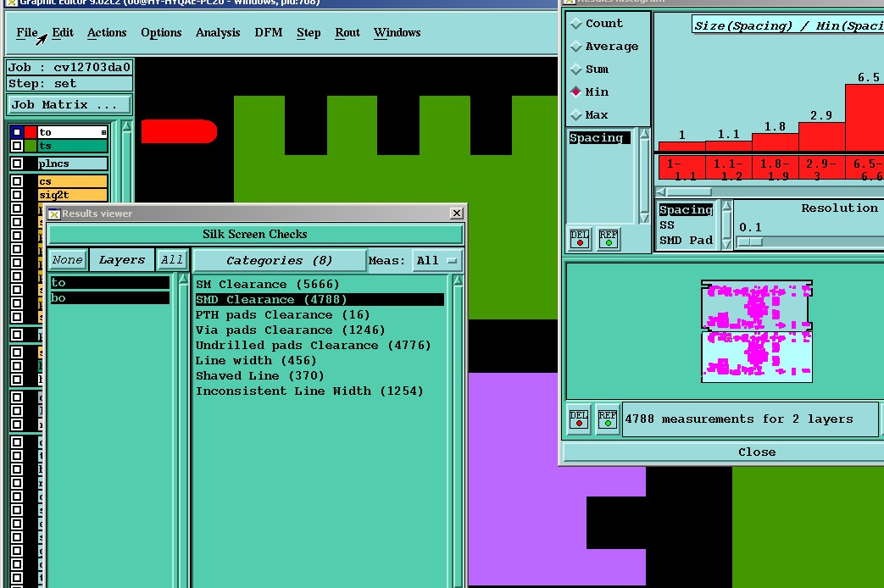Select the Count radio option
884x588 pixels.
pos(575,24)
